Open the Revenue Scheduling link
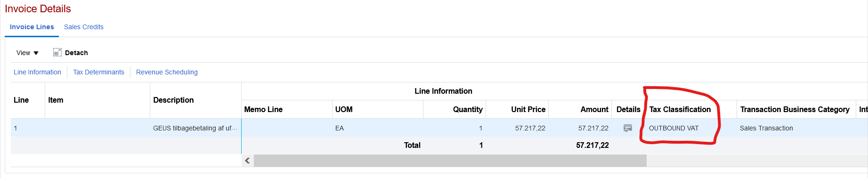Screen dimensions: 868x178 pos(167,72)
